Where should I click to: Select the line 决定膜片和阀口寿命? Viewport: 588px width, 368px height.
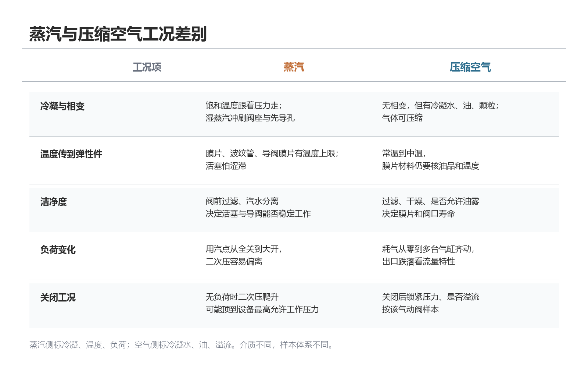coord(419,214)
